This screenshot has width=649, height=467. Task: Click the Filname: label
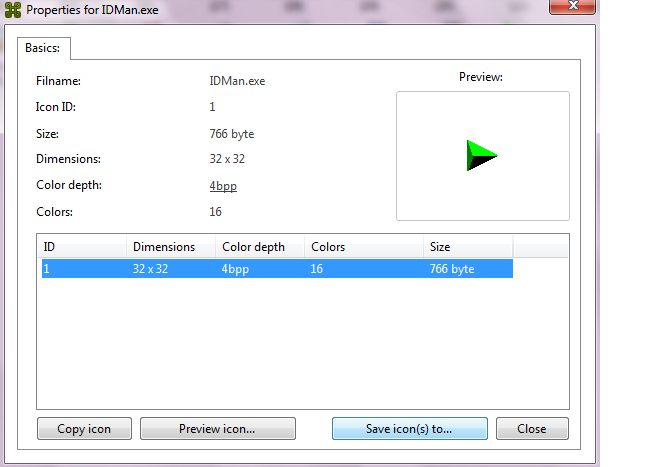tap(58, 81)
